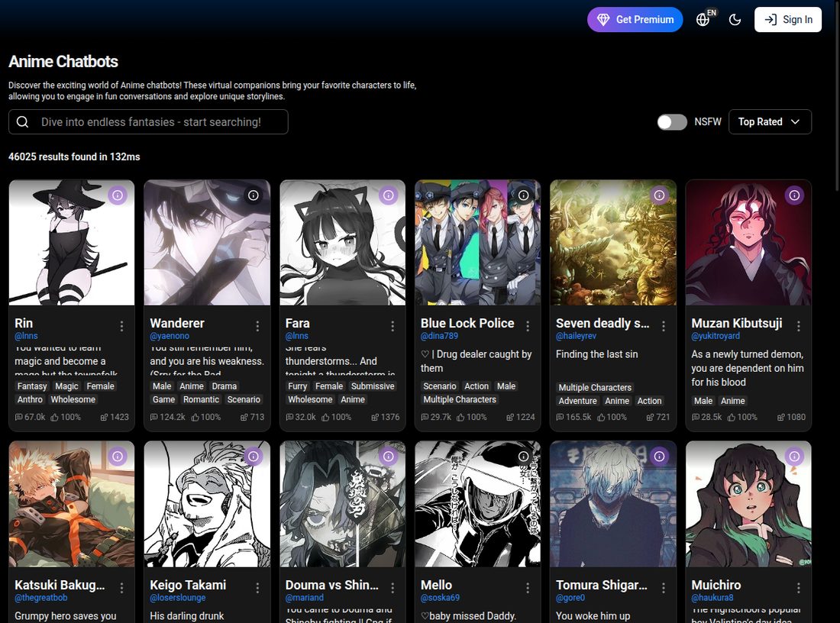Visit the @yukitroyard creator profile
Screen dimensions: 840x623
coord(716,336)
